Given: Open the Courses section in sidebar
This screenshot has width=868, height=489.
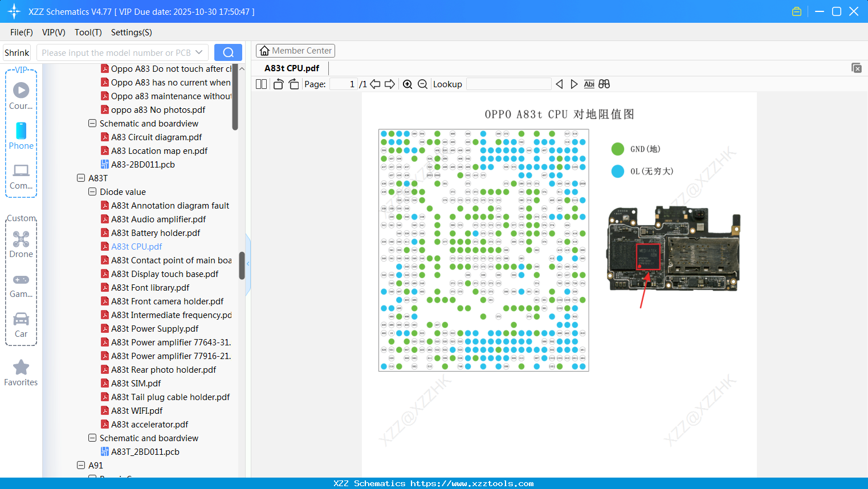Looking at the screenshot, I should coord(21,96).
